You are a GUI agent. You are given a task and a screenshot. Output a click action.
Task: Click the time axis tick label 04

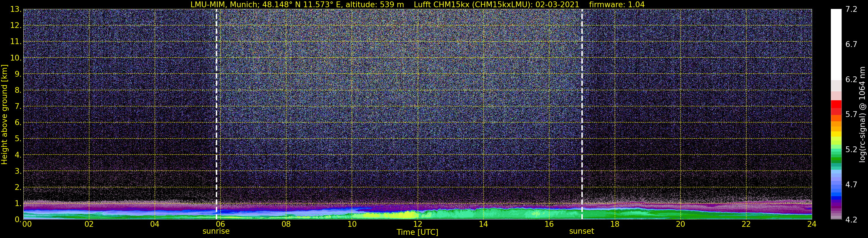point(155,224)
